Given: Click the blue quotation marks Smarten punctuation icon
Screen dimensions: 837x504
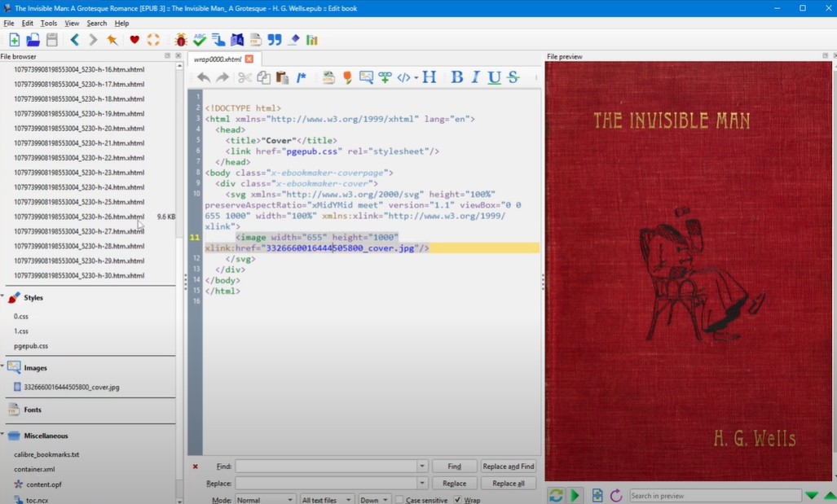Looking at the screenshot, I should coord(275,40).
